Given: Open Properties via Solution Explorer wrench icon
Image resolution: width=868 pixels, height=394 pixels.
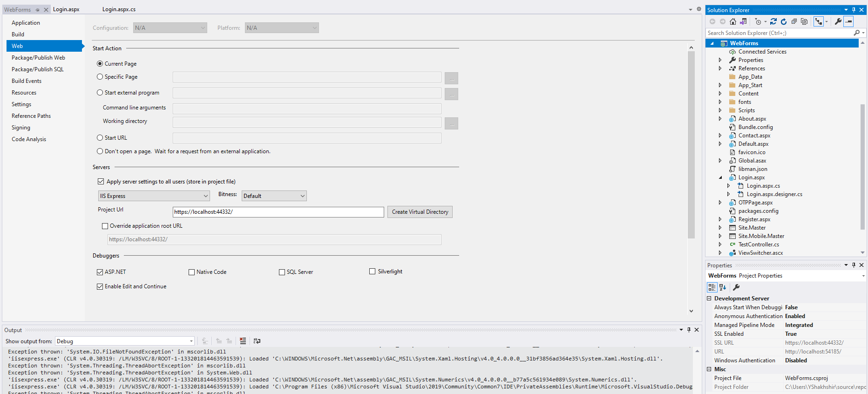Looking at the screenshot, I should pyautogui.click(x=838, y=21).
